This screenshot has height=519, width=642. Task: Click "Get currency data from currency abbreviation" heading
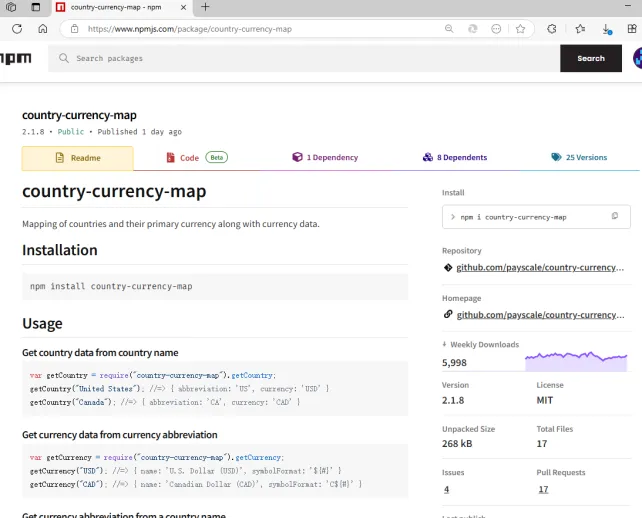coord(120,435)
